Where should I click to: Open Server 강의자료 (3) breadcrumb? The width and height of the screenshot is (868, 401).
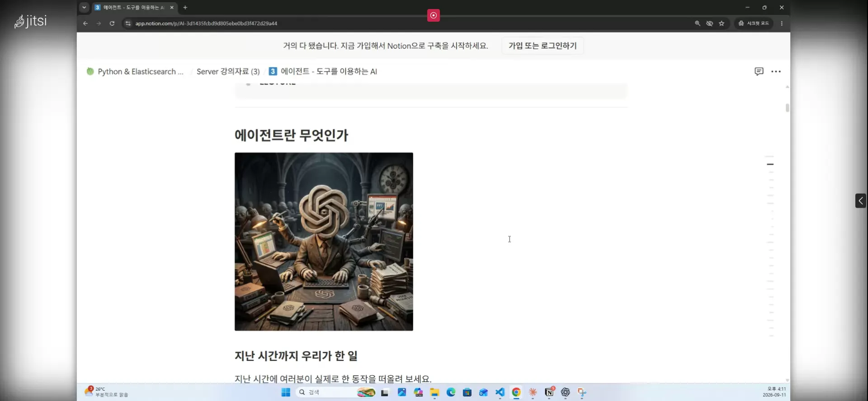click(228, 71)
